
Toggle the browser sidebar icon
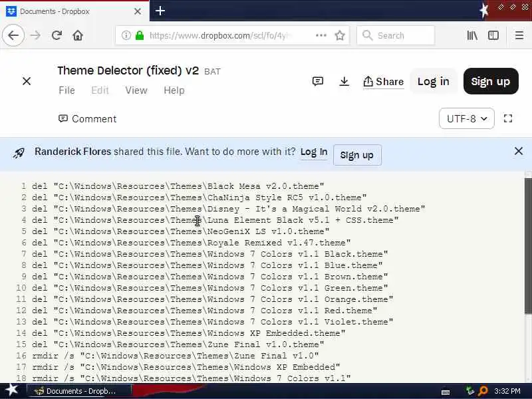pyautogui.click(x=493, y=35)
